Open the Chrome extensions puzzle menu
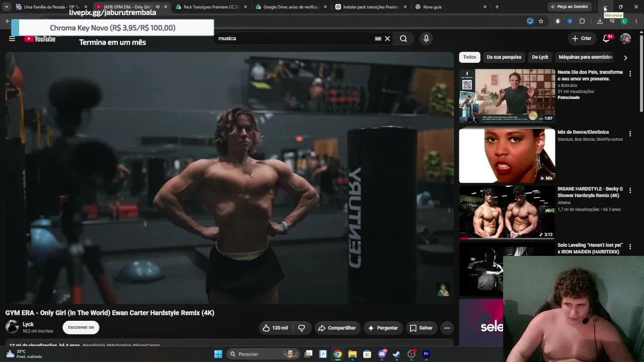The image size is (644, 362). point(582,21)
